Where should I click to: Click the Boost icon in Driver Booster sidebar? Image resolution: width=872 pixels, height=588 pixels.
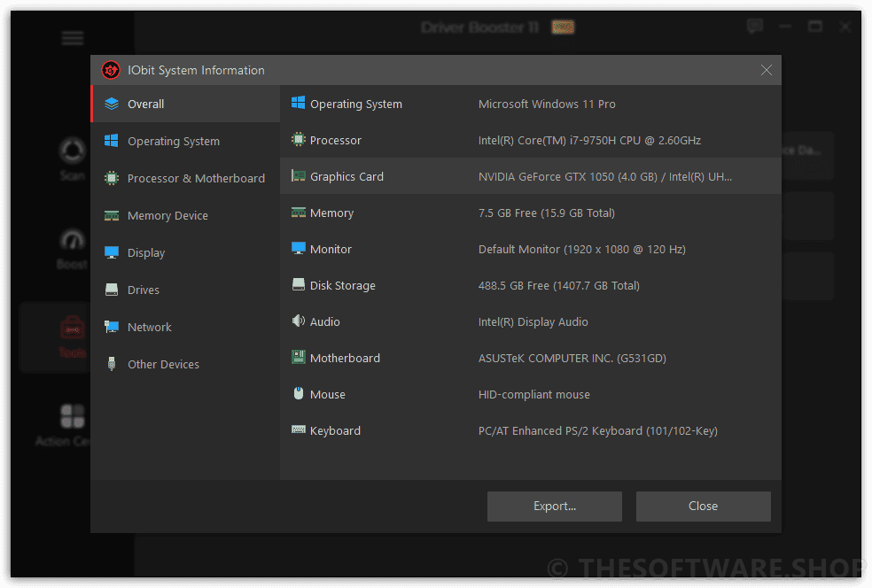point(73,239)
